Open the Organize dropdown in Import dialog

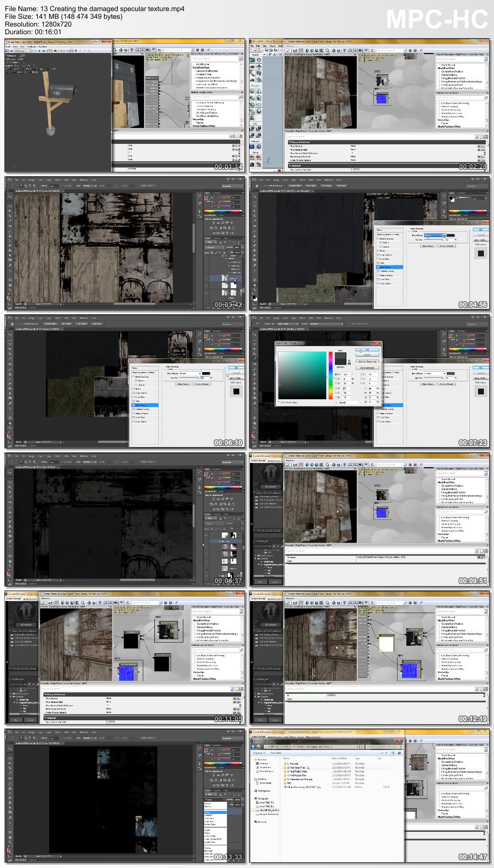pos(260,753)
